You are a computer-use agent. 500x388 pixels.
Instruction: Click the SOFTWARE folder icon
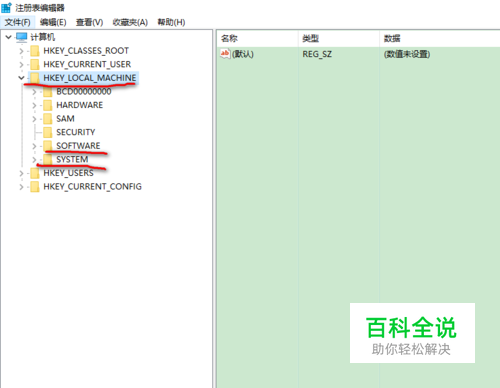[x=48, y=146]
